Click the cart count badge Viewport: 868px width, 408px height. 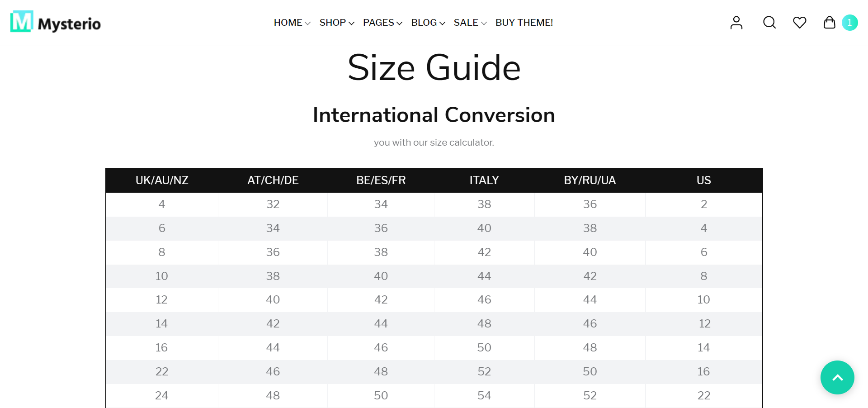click(x=849, y=23)
